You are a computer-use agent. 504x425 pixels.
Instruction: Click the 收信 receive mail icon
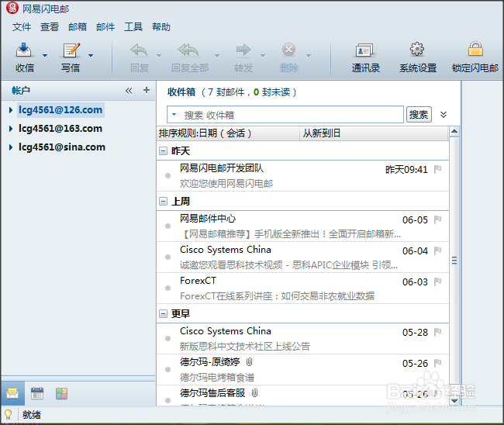pyautogui.click(x=24, y=50)
